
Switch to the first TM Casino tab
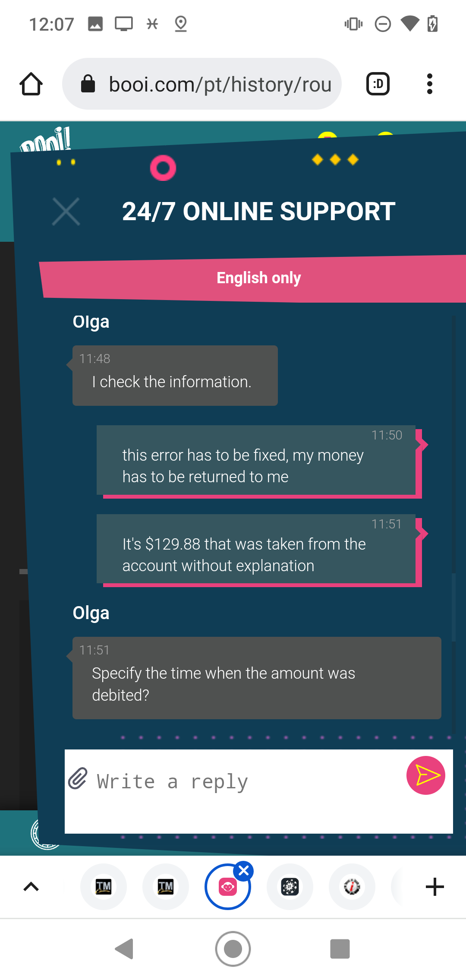point(104,887)
